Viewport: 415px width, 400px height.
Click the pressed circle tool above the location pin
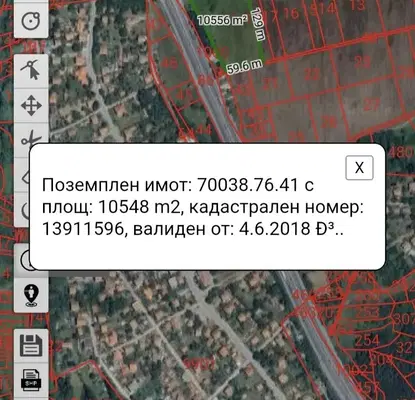(22, 260)
